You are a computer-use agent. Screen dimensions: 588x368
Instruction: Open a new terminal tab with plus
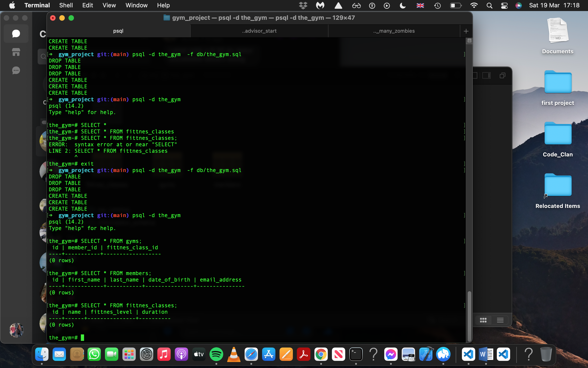pos(466,31)
